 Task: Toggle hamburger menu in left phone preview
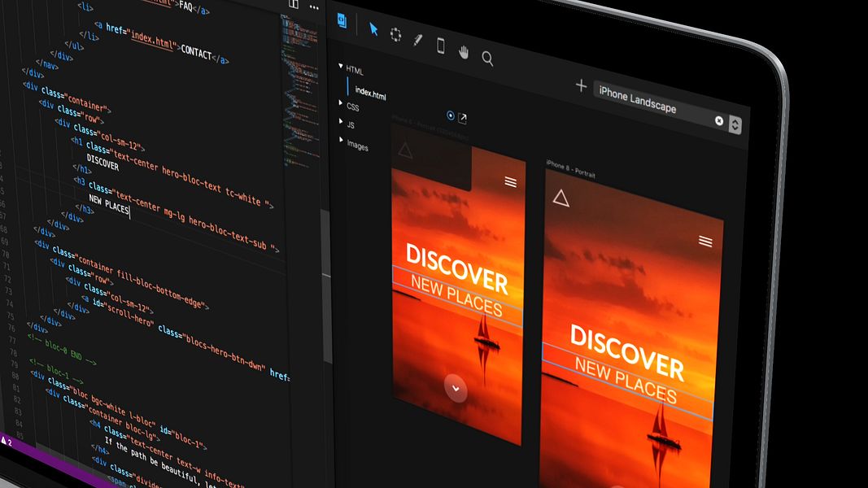(x=510, y=182)
